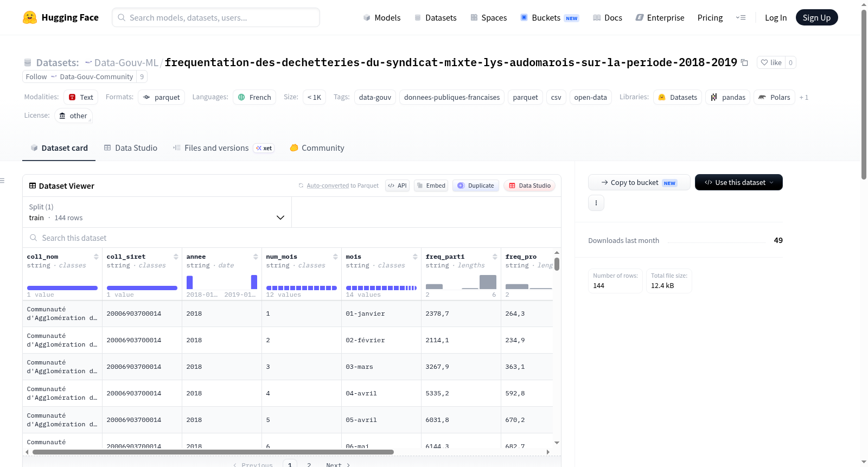868x467 pixels.
Task: Sort the coll_siret column arrows
Action: [176, 257]
